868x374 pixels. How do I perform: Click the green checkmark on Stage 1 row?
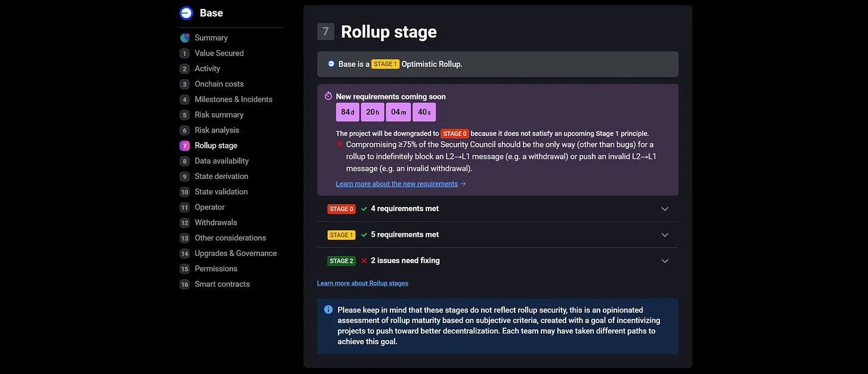pyautogui.click(x=364, y=235)
